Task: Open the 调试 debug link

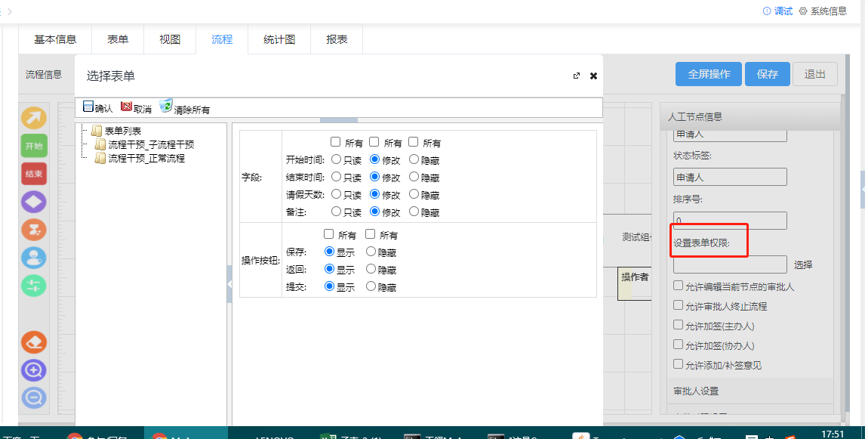Action: (x=777, y=11)
